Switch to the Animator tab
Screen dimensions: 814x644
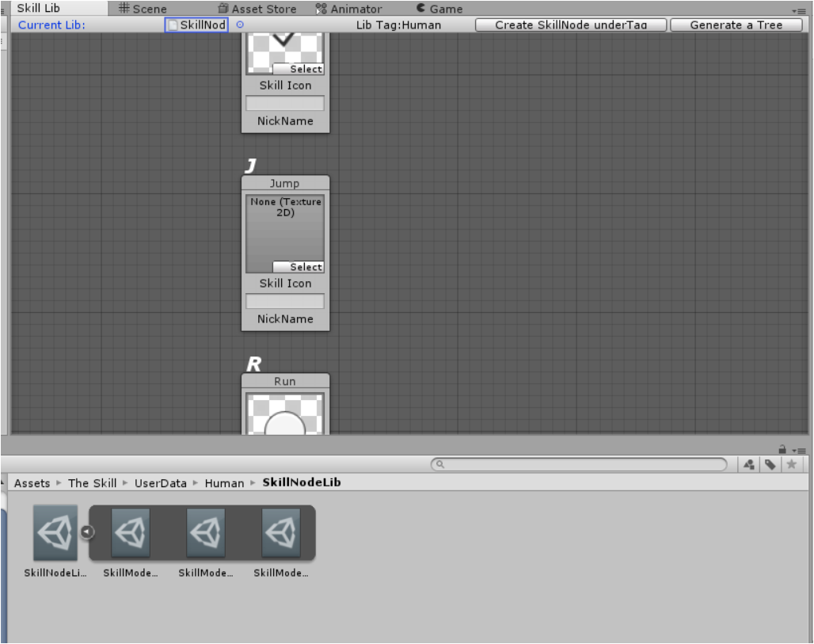(349, 9)
